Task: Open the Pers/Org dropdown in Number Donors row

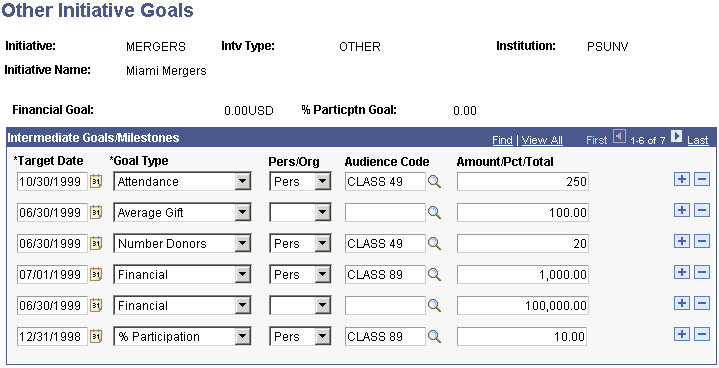Action: pos(300,243)
